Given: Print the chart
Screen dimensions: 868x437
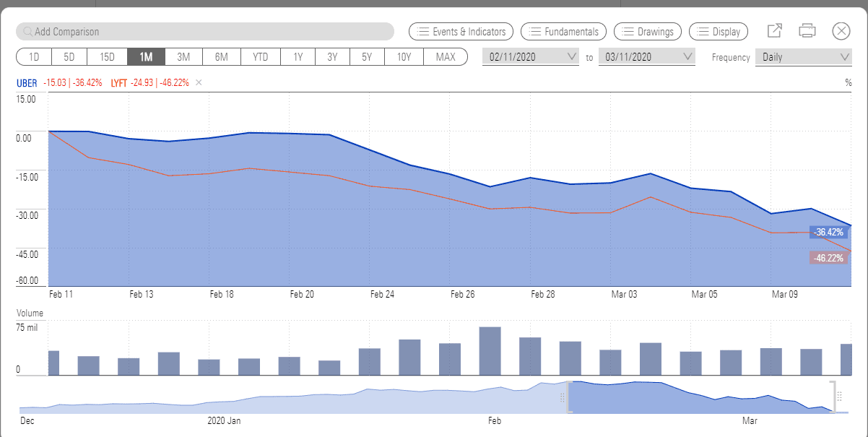Looking at the screenshot, I should (807, 31).
